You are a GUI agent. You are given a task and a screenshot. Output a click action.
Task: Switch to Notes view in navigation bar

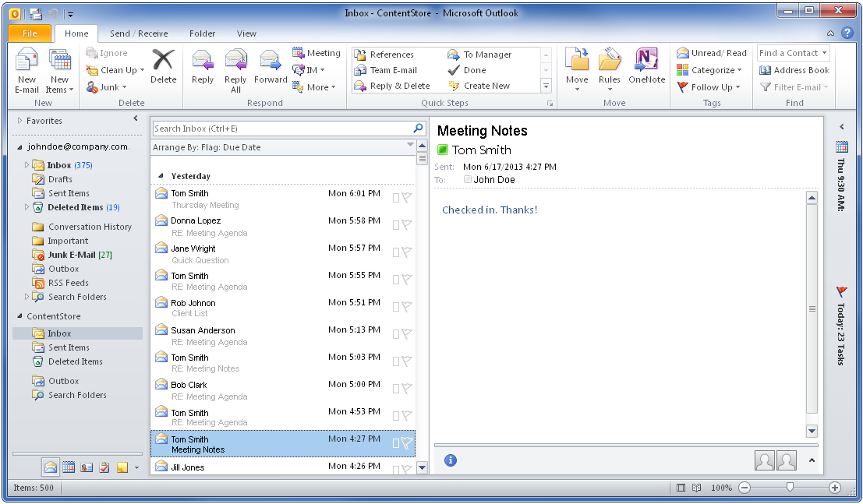[x=122, y=467]
